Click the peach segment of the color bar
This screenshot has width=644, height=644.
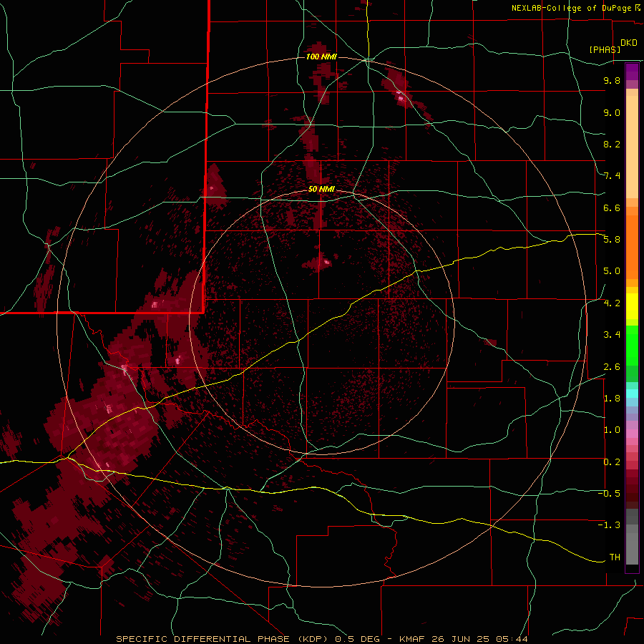tap(632, 147)
